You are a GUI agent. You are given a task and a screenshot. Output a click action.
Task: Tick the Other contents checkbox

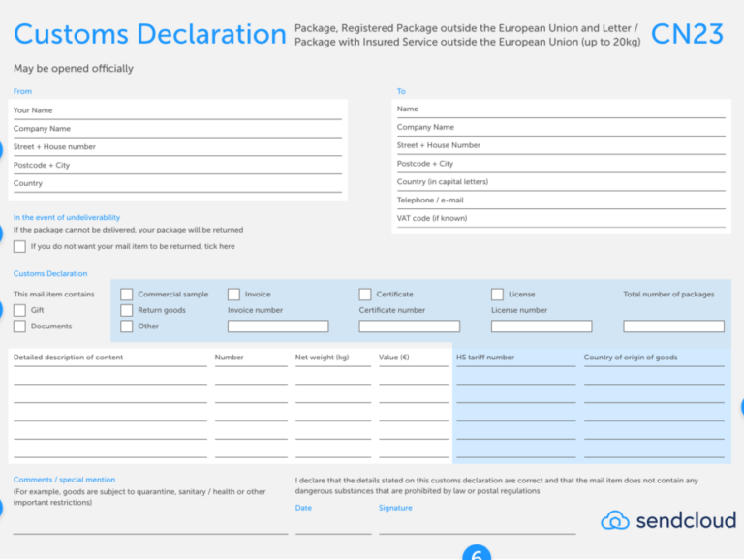coord(127,327)
